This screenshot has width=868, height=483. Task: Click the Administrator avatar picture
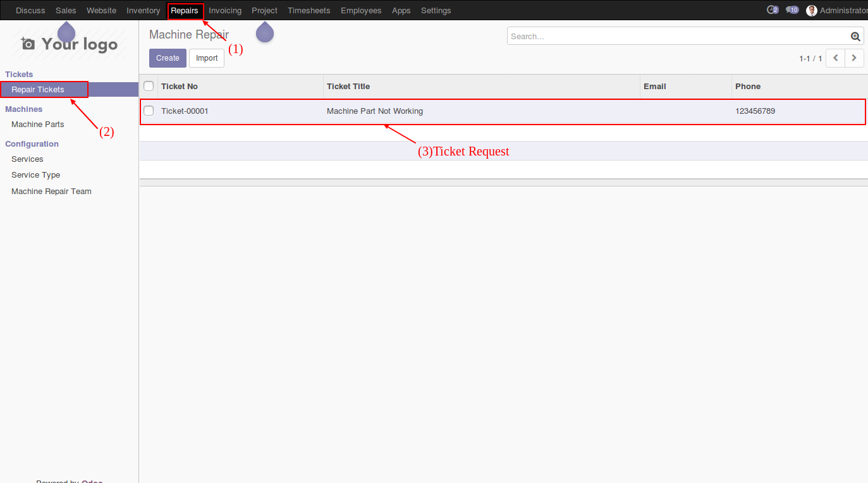point(812,10)
